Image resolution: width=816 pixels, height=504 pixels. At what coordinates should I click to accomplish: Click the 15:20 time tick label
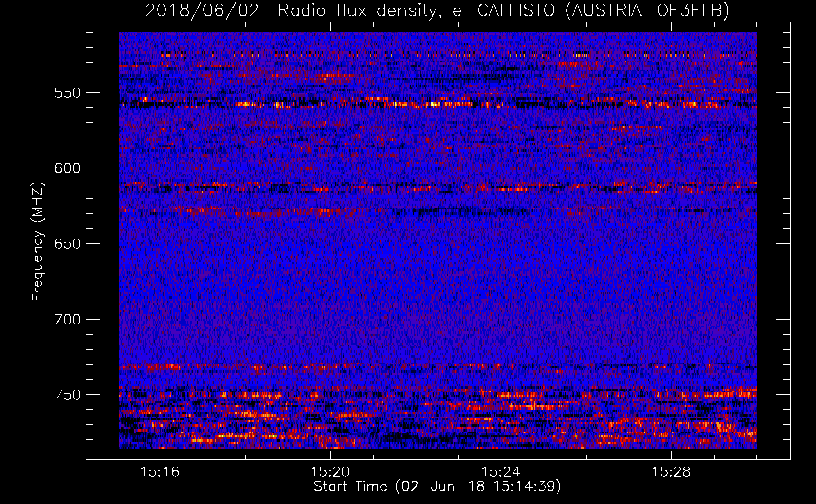[330, 472]
